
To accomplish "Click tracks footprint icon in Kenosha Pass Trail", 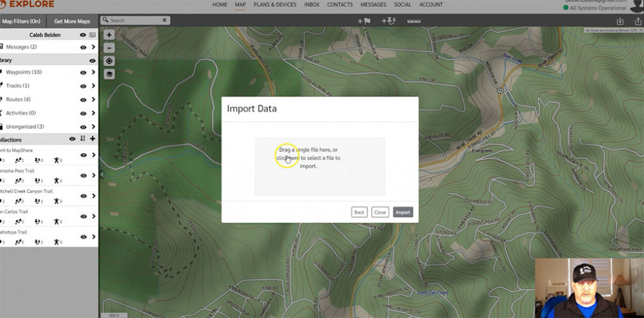I will coord(19,180).
